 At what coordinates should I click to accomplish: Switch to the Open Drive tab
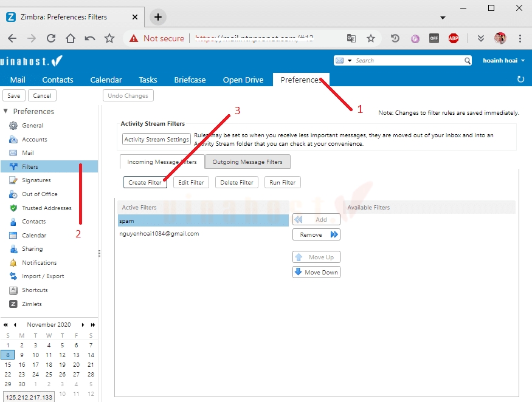[243, 80]
